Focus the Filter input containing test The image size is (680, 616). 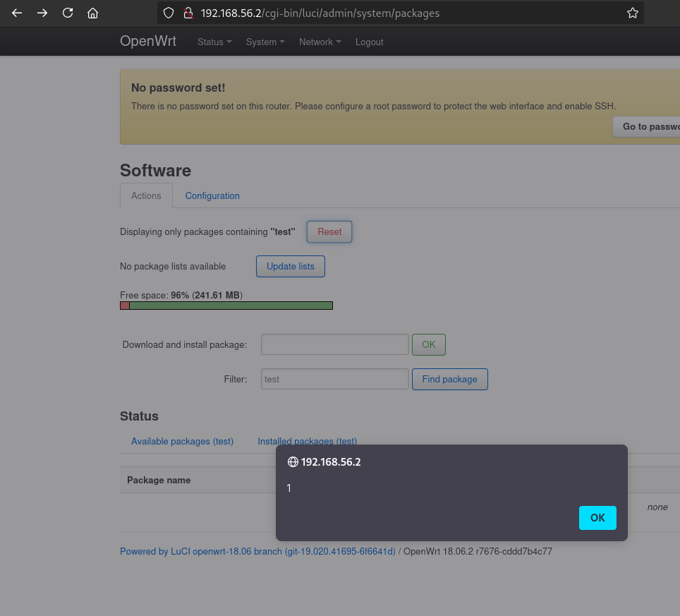[x=335, y=379]
